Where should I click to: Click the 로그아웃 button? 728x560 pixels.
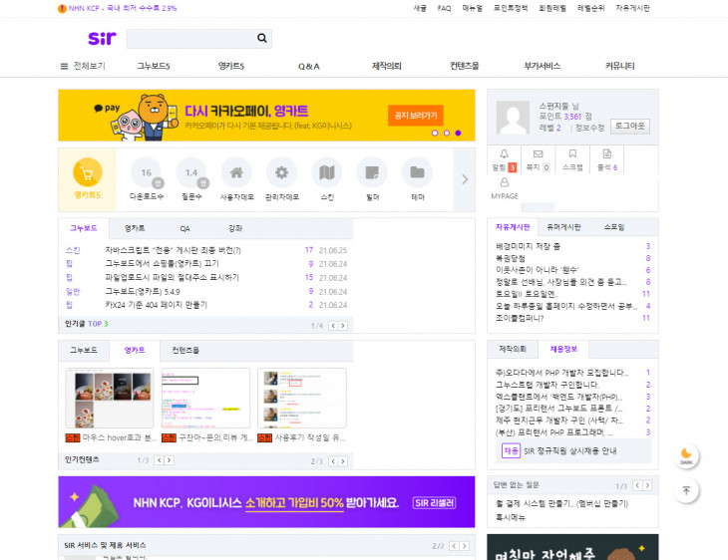pyautogui.click(x=629, y=127)
